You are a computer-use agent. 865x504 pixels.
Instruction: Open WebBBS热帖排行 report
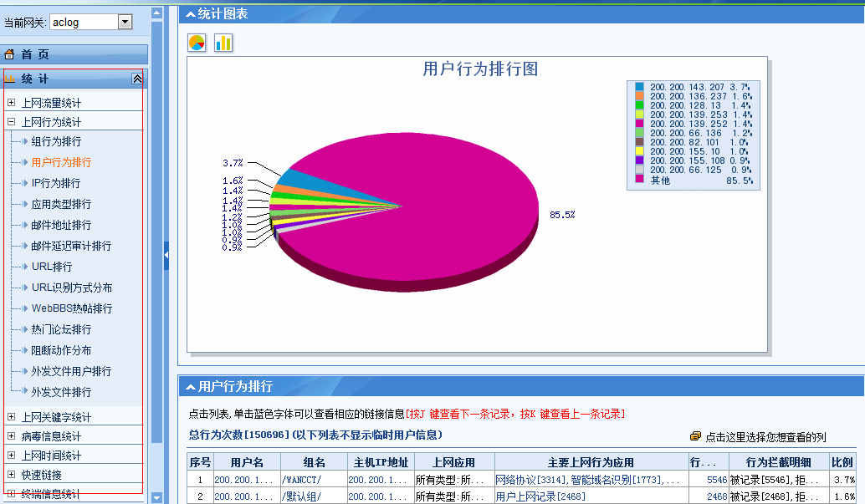pyautogui.click(x=72, y=308)
